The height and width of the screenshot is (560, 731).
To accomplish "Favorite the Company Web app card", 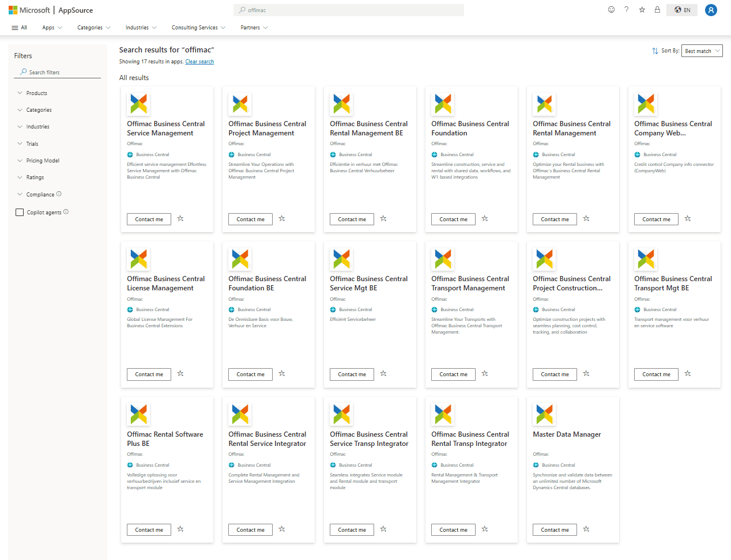I will click(688, 218).
